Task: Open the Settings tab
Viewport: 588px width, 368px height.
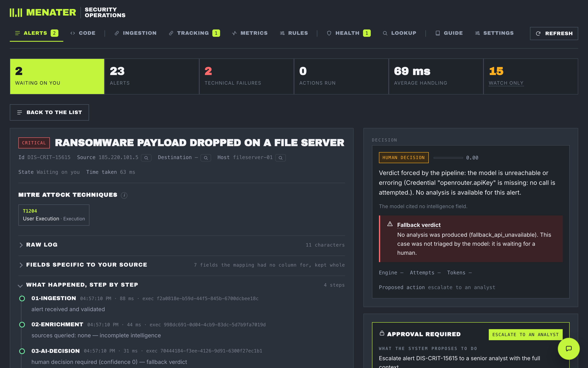Action: coord(494,33)
